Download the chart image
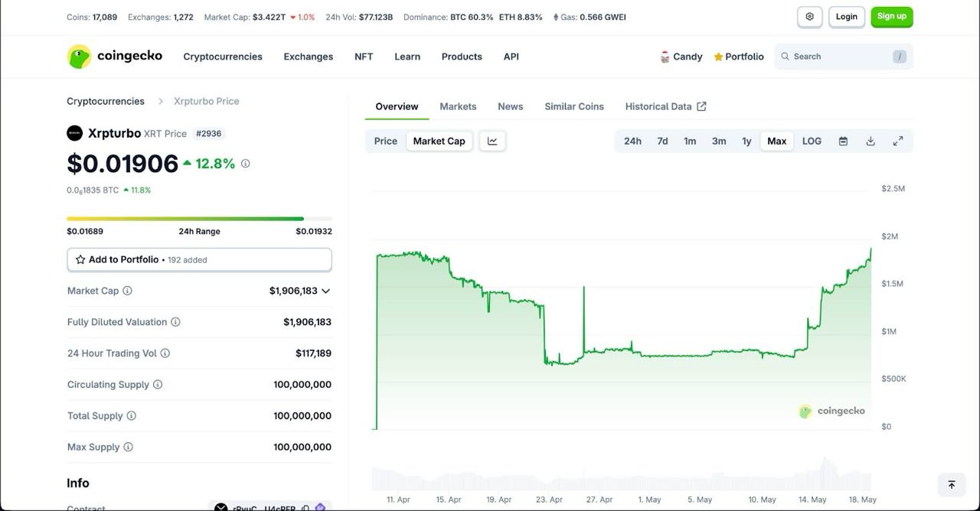980x511 pixels. [x=870, y=141]
